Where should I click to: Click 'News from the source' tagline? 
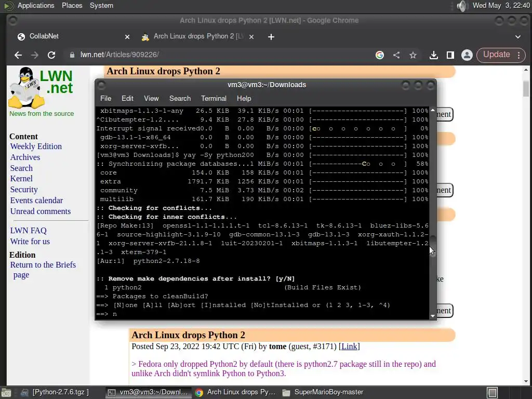pyautogui.click(x=42, y=114)
